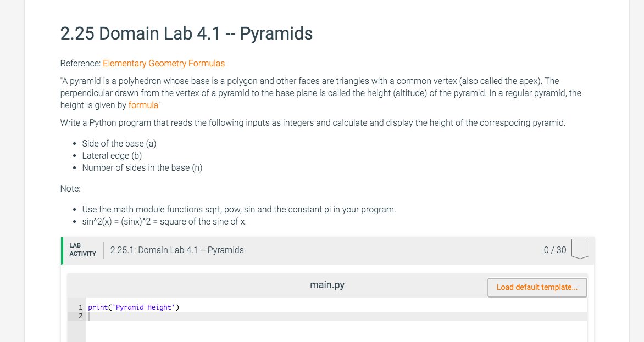Screen dimensions: 644x342
Task: Open the orange formula link
Action: tap(143, 105)
